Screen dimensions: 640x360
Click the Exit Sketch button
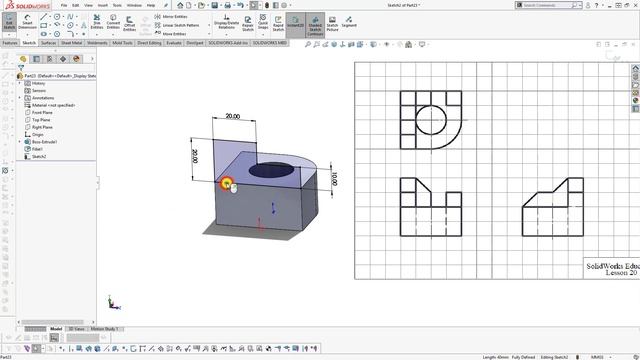tap(9, 22)
